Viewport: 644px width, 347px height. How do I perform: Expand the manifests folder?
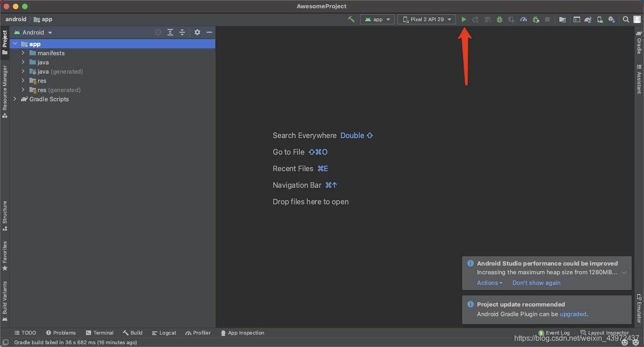coord(23,53)
